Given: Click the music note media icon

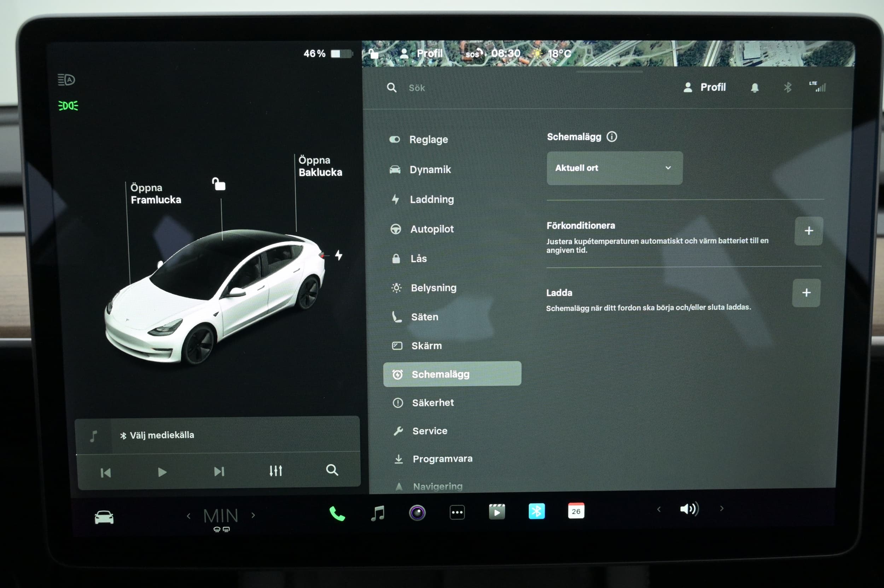Looking at the screenshot, I should tap(94, 436).
